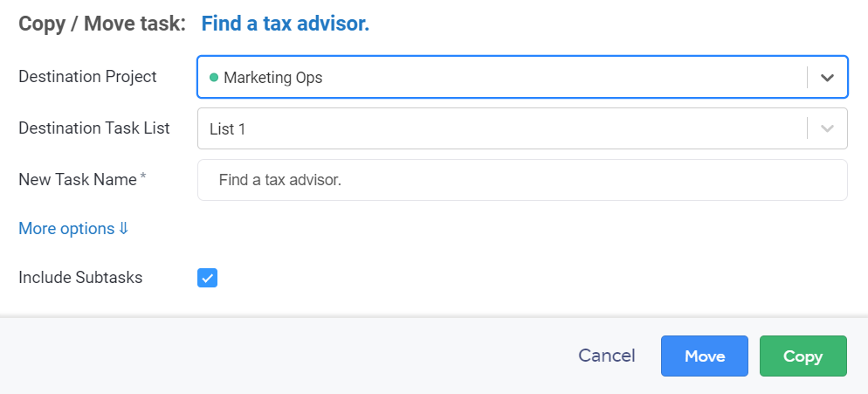The width and height of the screenshot is (868, 394).
Task: Click the Include Subtasks label text
Action: [80, 278]
